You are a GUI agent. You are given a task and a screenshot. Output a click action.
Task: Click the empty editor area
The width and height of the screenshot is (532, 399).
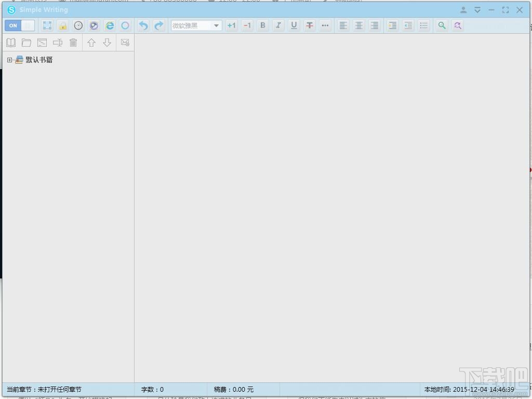coord(332,208)
